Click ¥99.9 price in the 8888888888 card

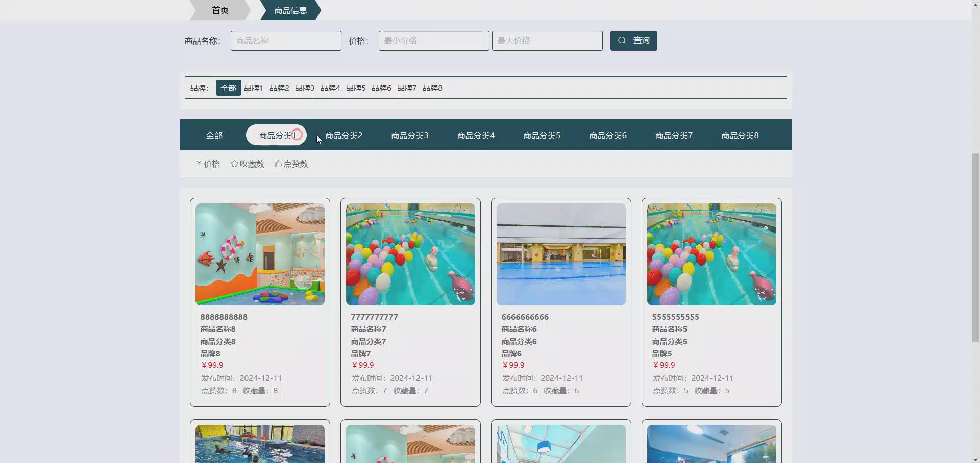pos(212,365)
